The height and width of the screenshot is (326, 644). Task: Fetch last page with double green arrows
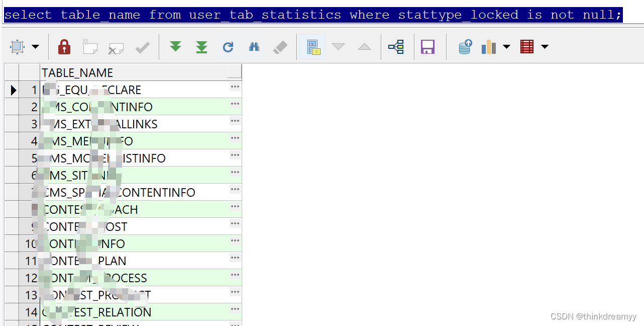201,47
